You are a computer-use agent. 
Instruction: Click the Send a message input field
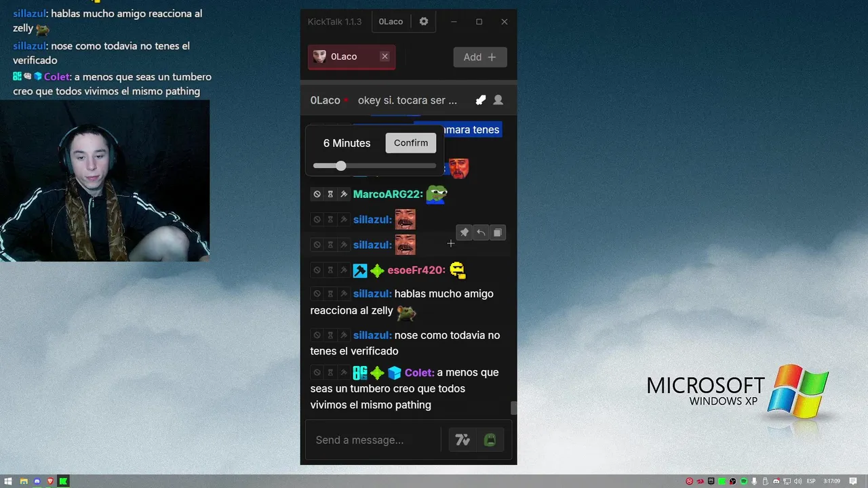coord(373,440)
